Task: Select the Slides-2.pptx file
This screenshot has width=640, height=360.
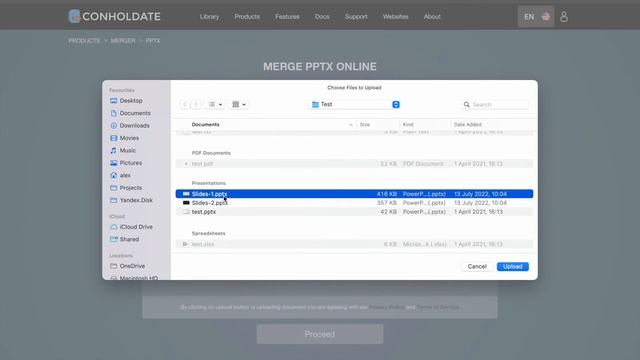Action: [354, 203]
